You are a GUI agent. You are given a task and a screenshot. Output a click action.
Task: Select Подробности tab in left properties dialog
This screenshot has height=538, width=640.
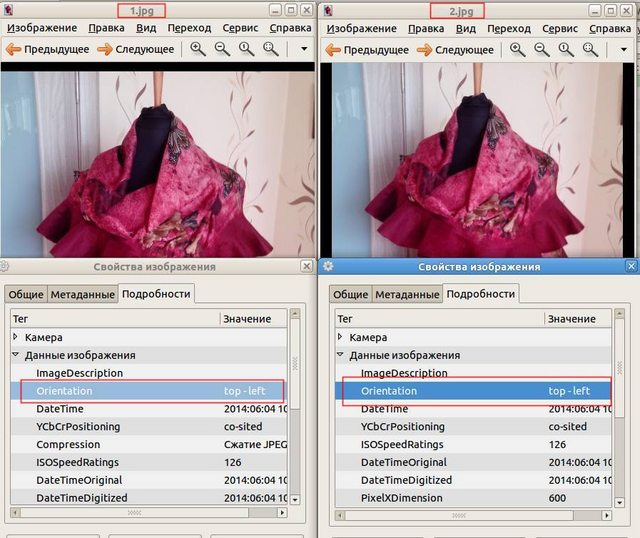156,294
